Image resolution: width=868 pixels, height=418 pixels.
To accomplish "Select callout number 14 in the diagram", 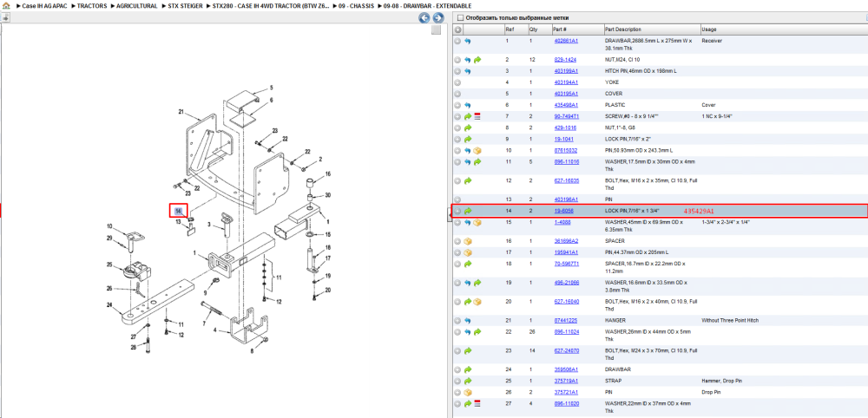I will coord(178,212).
